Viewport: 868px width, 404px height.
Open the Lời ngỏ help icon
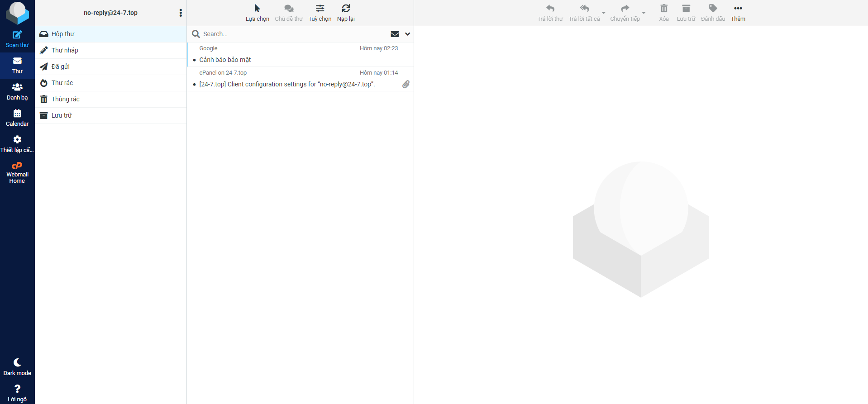[17, 389]
